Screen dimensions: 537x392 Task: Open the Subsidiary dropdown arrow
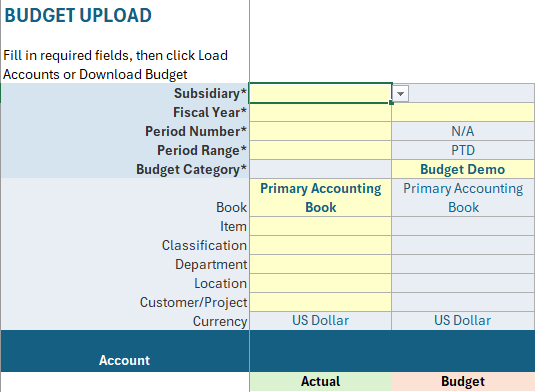(400, 93)
